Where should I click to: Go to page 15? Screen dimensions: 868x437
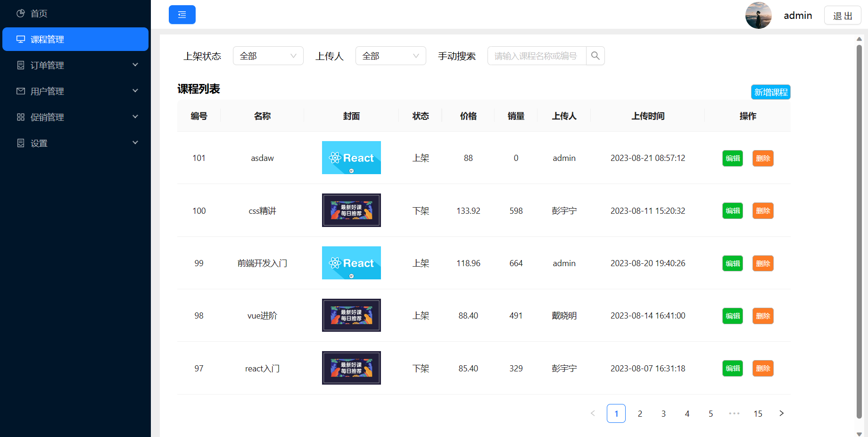click(x=758, y=413)
